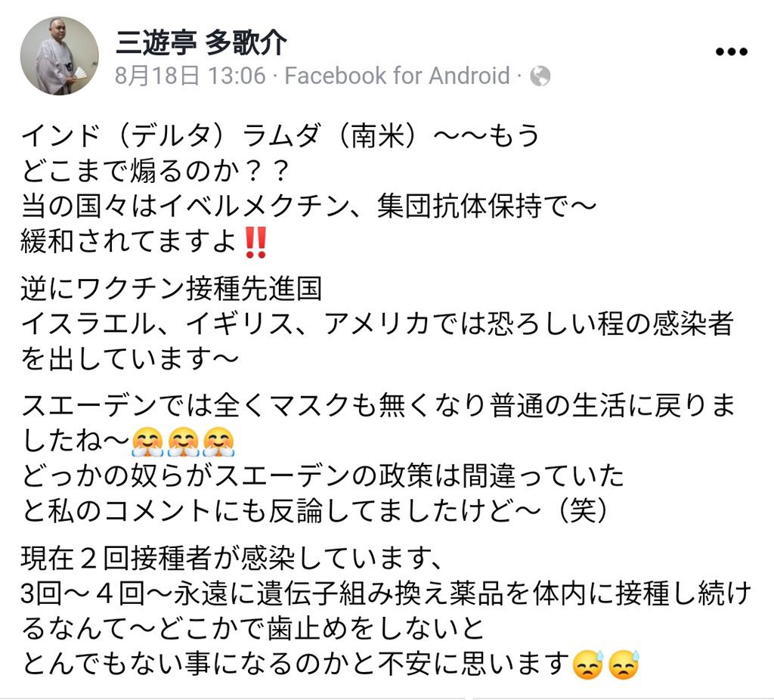The height and width of the screenshot is (700, 774).
Task: Click the line starting スエーデンでは全く
Action: (x=378, y=404)
